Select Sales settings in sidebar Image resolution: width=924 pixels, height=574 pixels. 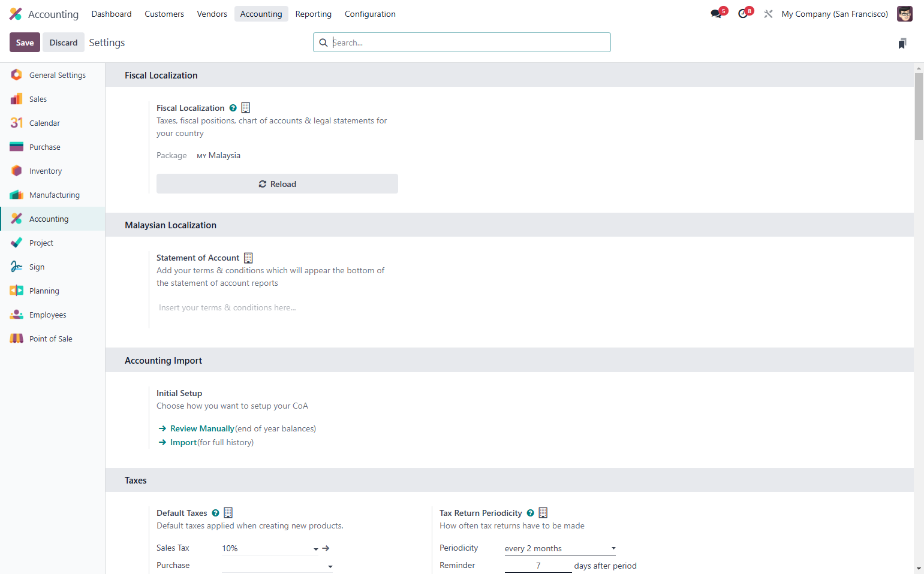(53, 99)
